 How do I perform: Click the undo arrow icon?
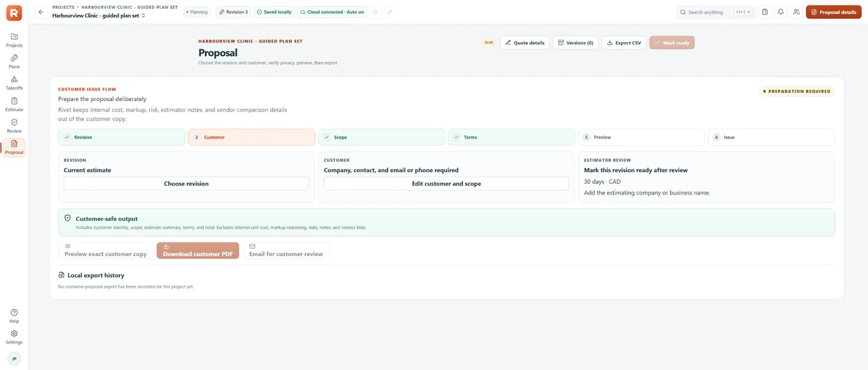coord(375,12)
